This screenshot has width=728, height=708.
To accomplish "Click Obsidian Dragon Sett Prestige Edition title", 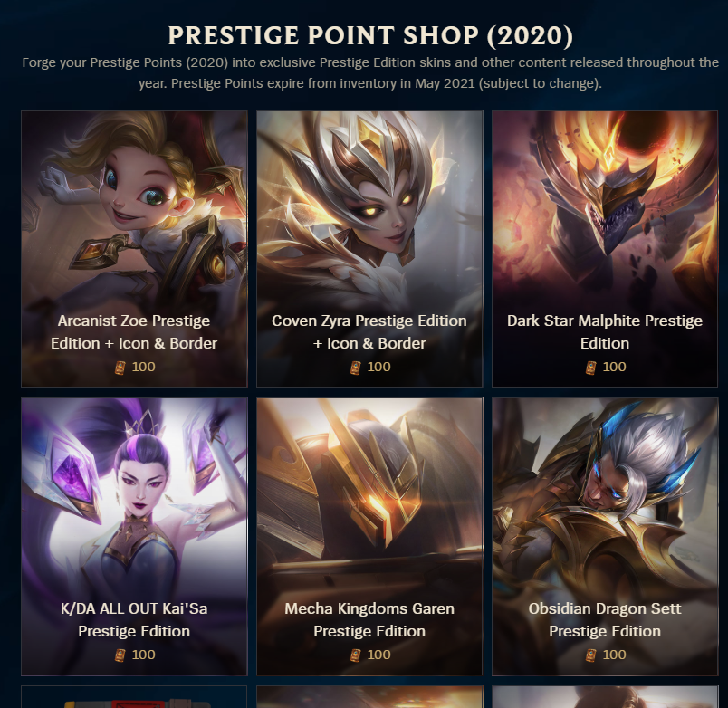I will pos(605,620).
